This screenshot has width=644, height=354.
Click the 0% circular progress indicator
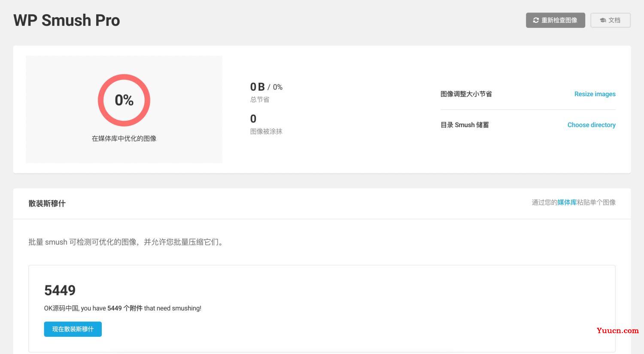(x=124, y=100)
